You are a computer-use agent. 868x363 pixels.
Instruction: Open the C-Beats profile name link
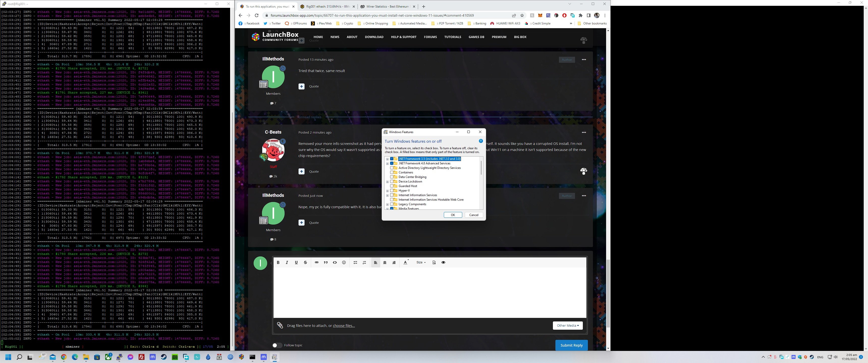[x=273, y=132]
